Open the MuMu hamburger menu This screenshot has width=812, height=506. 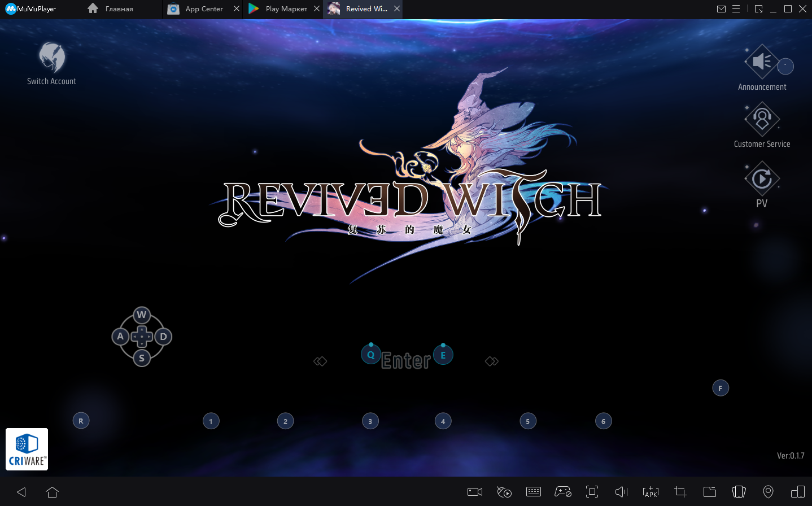[x=736, y=9]
